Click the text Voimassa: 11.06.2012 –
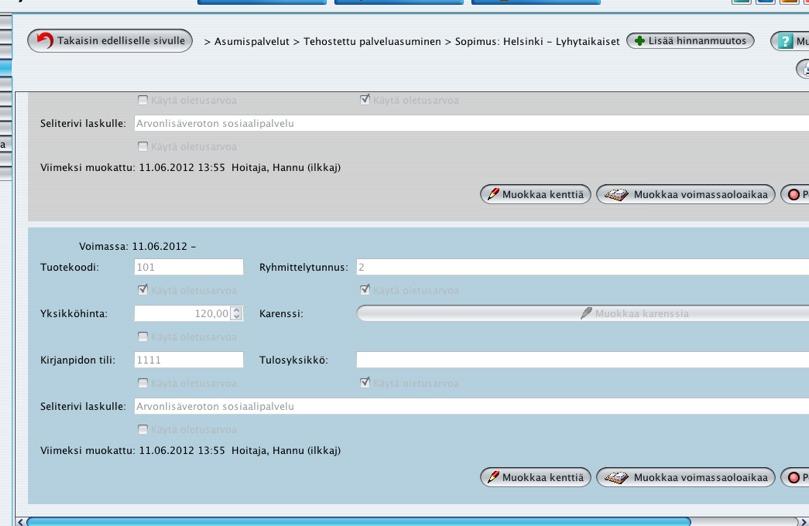809x526 pixels. (x=137, y=246)
